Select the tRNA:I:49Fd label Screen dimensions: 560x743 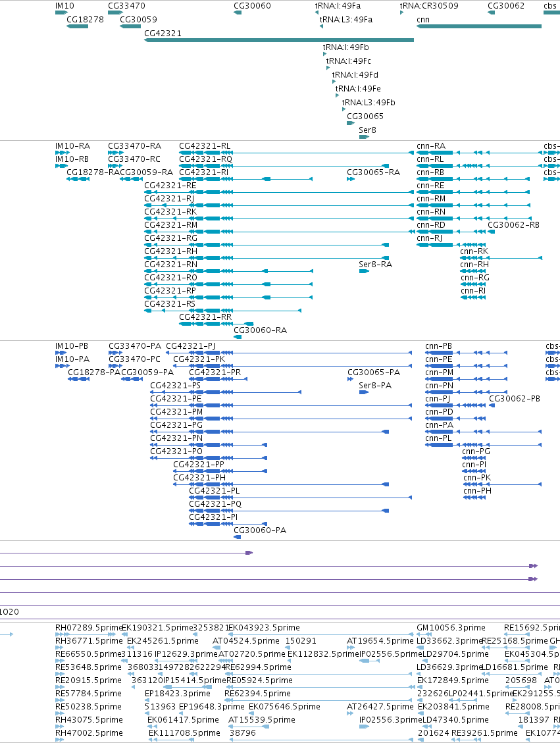pos(355,74)
